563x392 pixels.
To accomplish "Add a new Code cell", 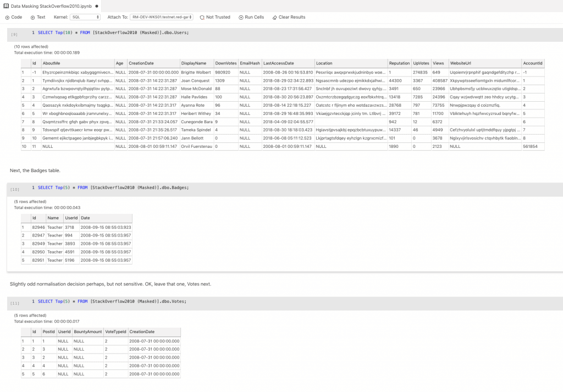I will pyautogui.click(x=14, y=17).
